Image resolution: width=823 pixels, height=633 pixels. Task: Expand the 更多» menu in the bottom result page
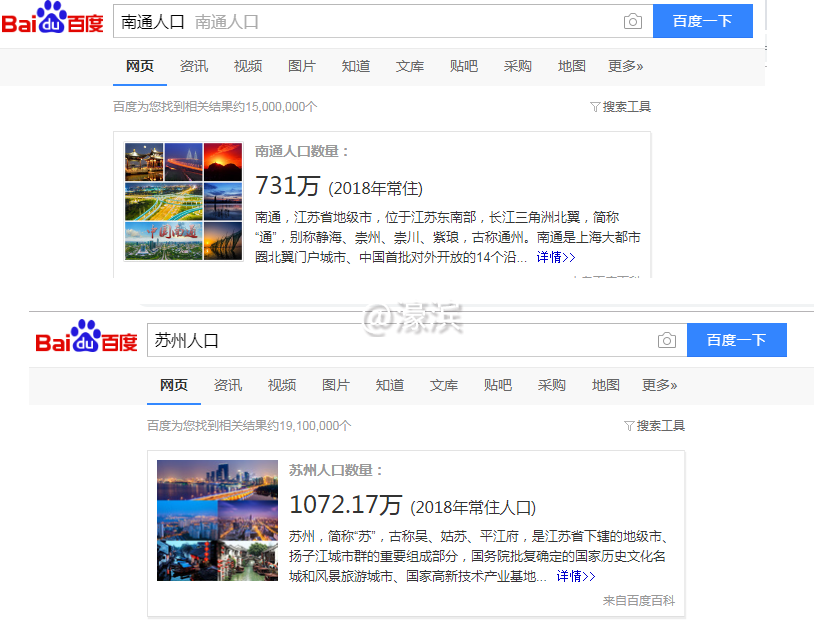click(x=659, y=384)
